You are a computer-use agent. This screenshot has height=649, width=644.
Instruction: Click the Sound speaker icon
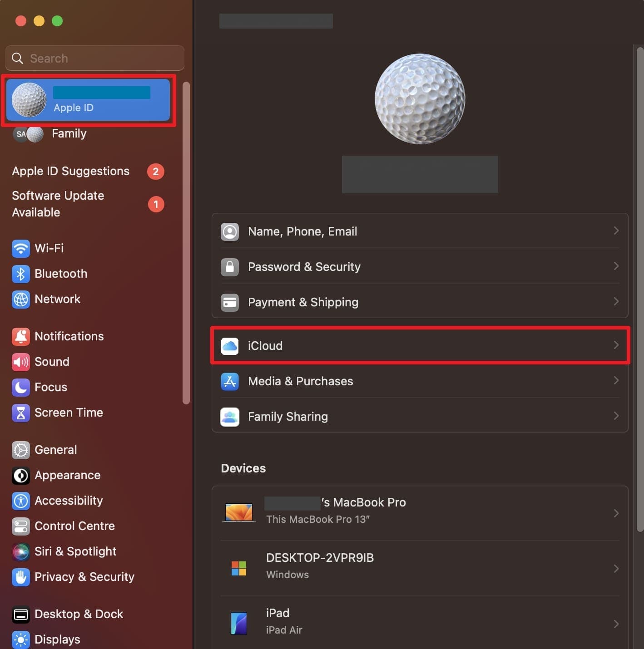click(21, 362)
